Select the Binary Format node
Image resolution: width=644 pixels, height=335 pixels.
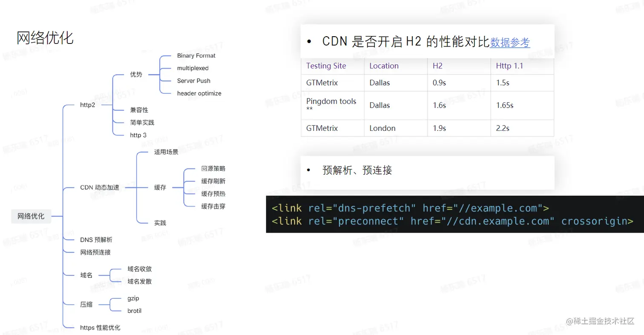coord(196,56)
